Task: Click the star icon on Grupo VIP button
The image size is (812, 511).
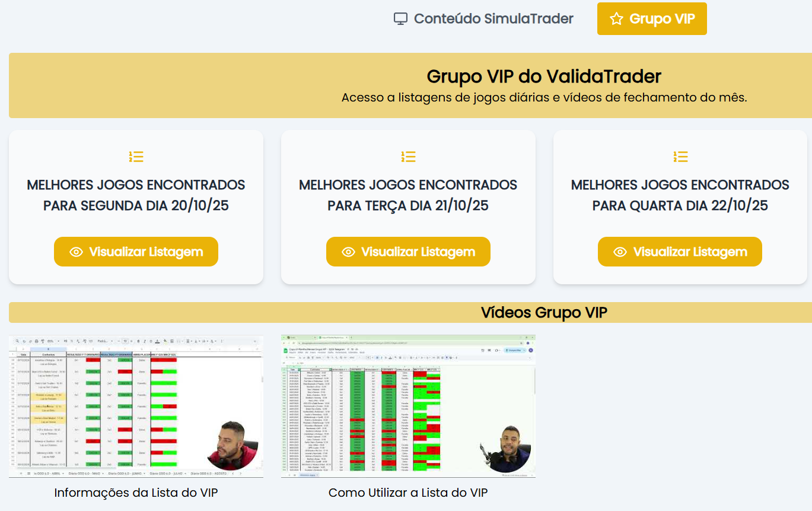Action: point(616,19)
